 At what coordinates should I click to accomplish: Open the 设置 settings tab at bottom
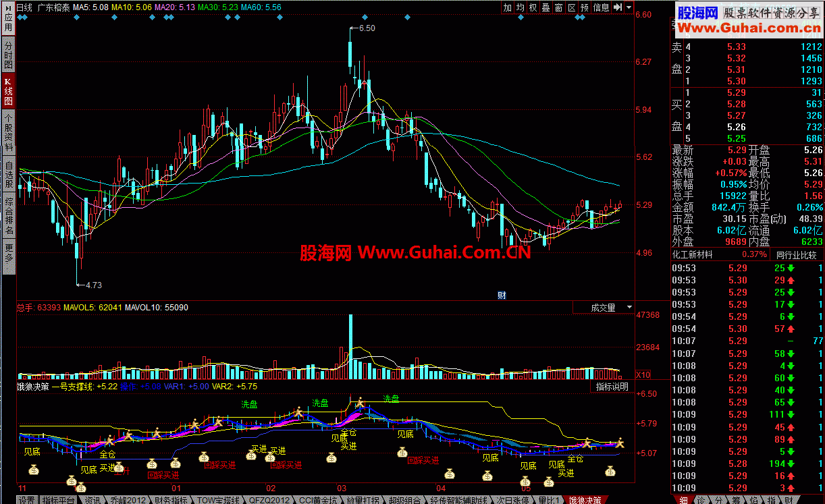(26, 499)
